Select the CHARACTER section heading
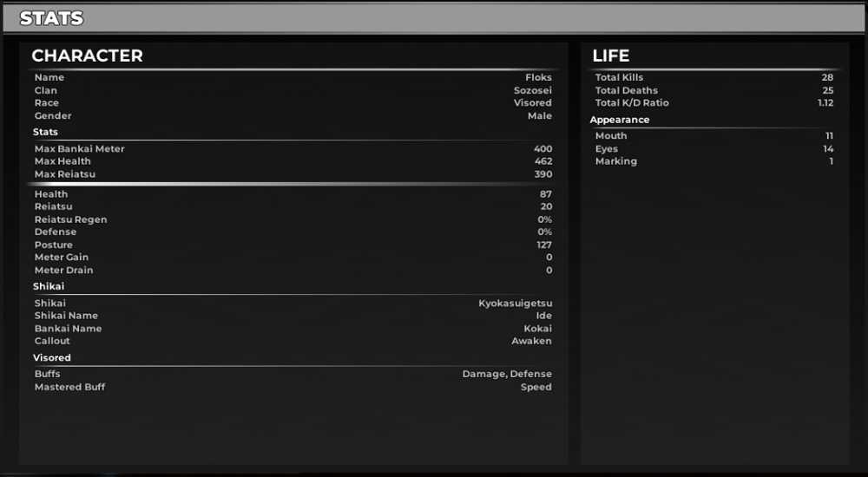This screenshot has width=868, height=477. 87,56
